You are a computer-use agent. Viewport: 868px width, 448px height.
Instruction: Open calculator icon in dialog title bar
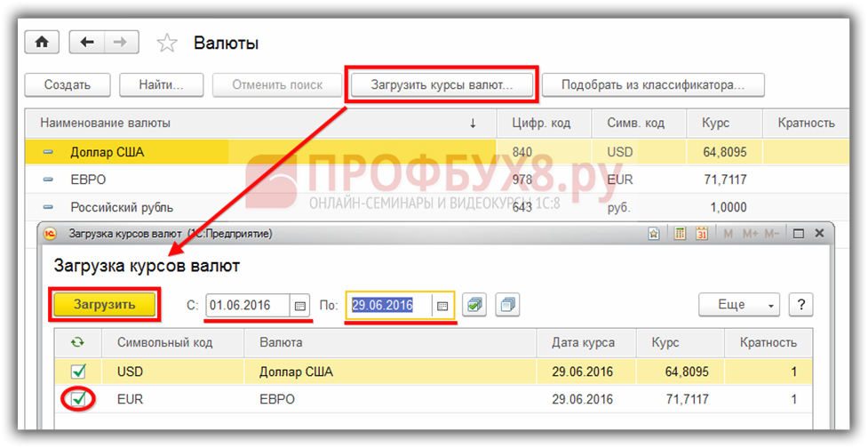680,234
